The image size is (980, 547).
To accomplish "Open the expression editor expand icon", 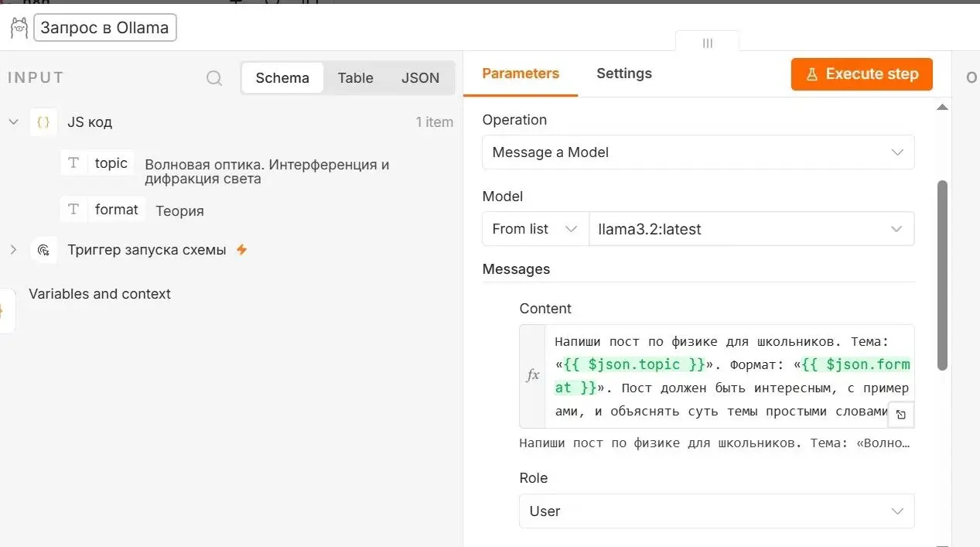I will [x=900, y=415].
